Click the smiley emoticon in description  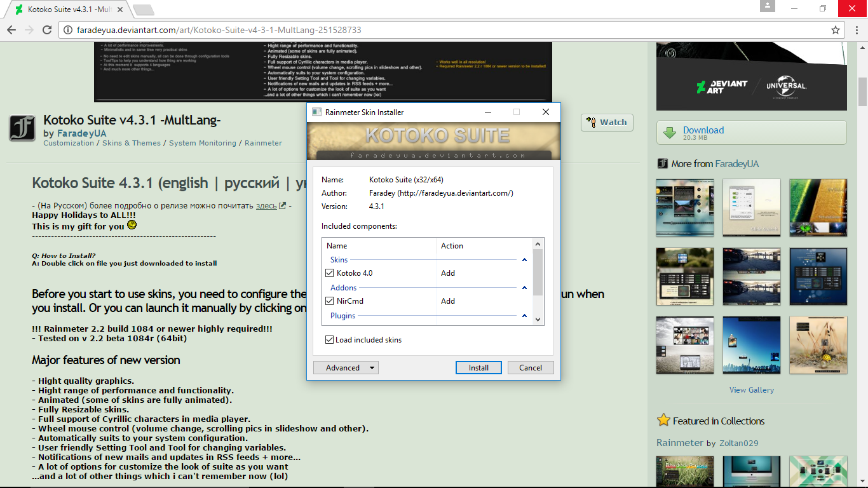[132, 225]
